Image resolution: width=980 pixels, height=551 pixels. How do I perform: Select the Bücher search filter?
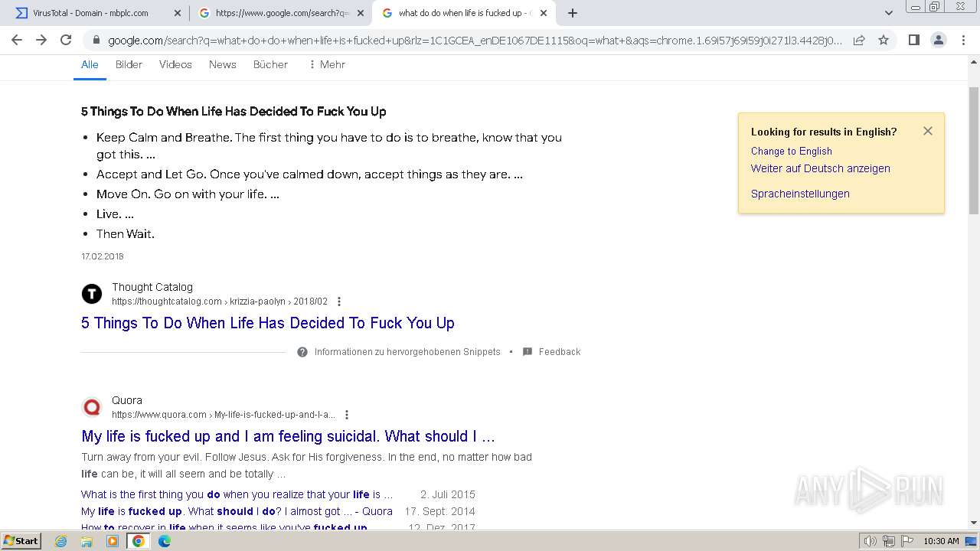[x=270, y=64]
